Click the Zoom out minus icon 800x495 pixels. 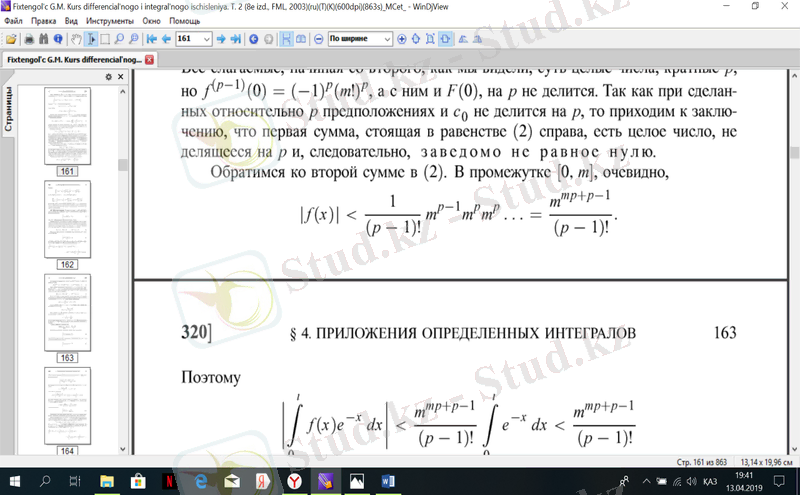click(318, 39)
